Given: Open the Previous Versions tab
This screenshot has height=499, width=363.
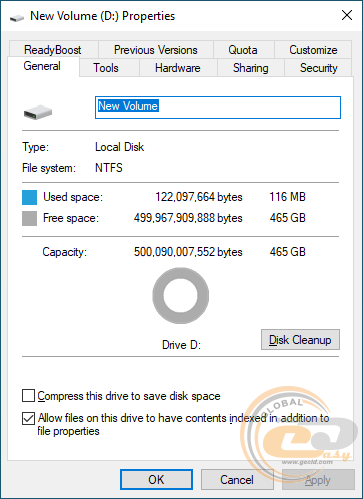Looking at the screenshot, I should (156, 50).
